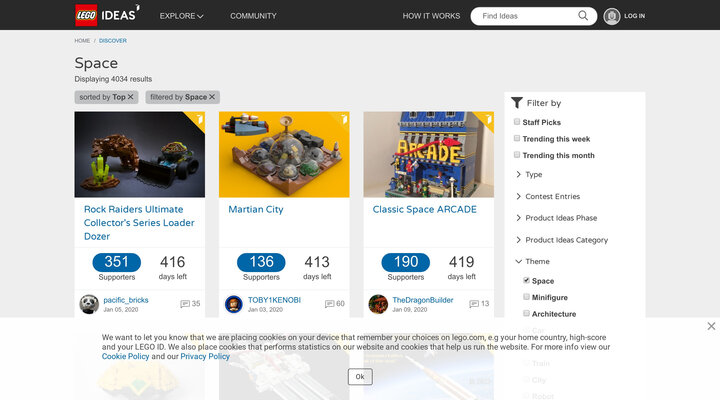The height and width of the screenshot is (400, 720).
Task: Click 190 Supporters badge
Action: [406, 262]
